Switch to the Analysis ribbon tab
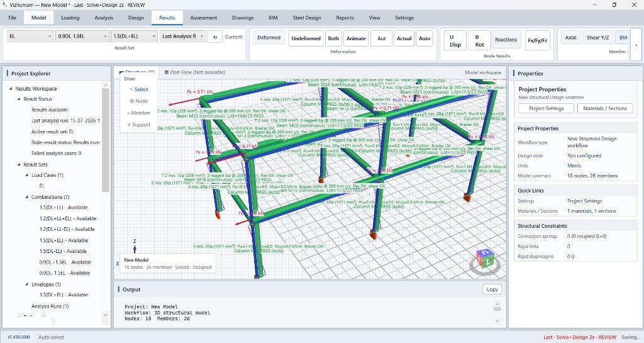 click(x=104, y=18)
